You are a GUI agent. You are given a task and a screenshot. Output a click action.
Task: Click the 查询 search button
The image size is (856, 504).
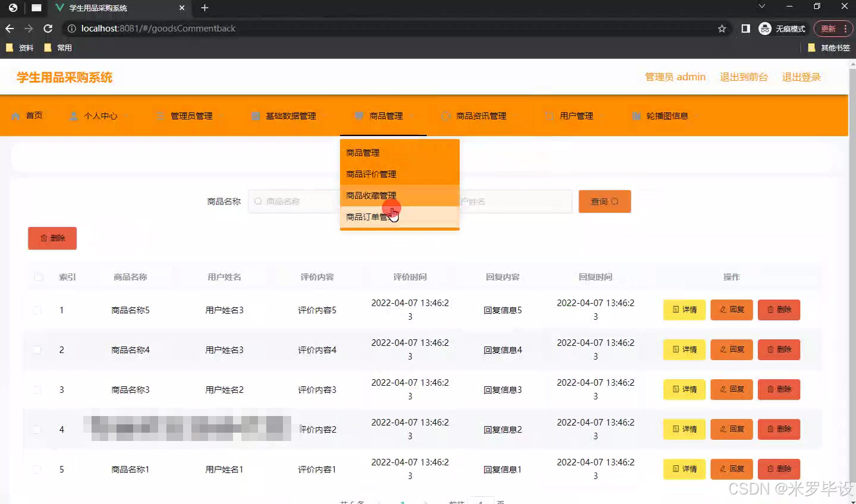click(x=604, y=201)
